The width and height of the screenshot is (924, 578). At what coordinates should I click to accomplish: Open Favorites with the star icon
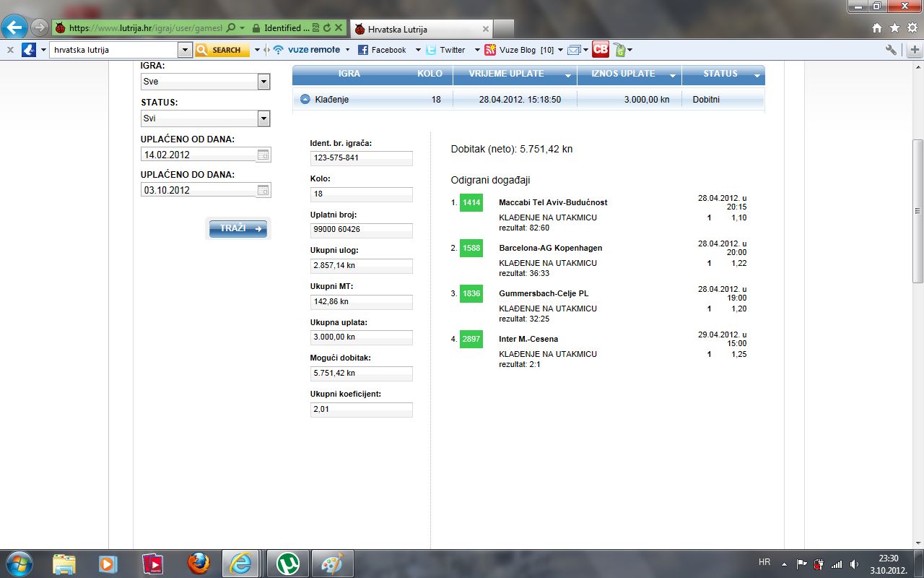pyautogui.click(x=894, y=28)
